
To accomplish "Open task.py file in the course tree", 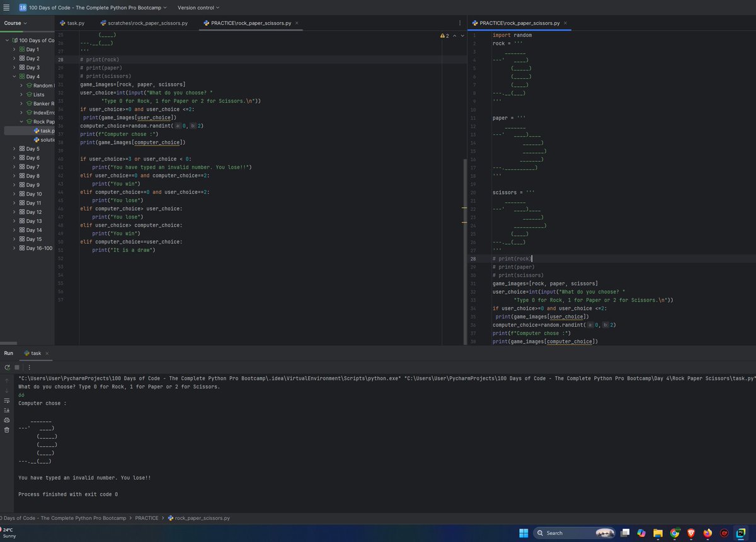I will click(x=44, y=131).
